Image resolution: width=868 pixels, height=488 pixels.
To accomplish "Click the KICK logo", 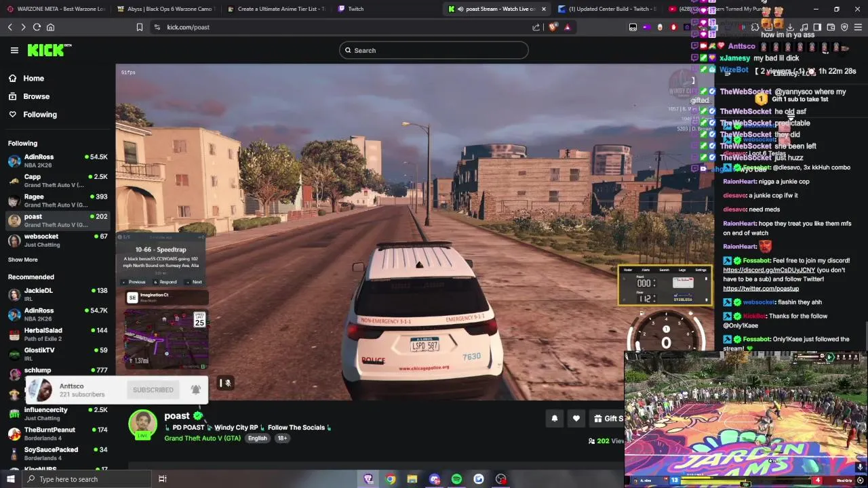I will coord(49,50).
